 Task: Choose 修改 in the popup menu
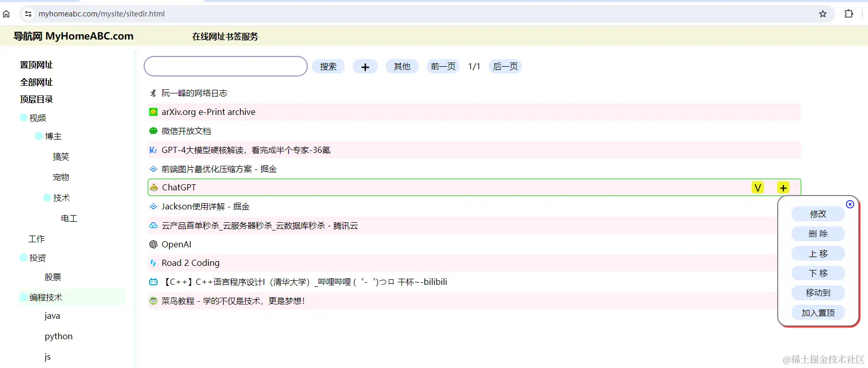[818, 214]
